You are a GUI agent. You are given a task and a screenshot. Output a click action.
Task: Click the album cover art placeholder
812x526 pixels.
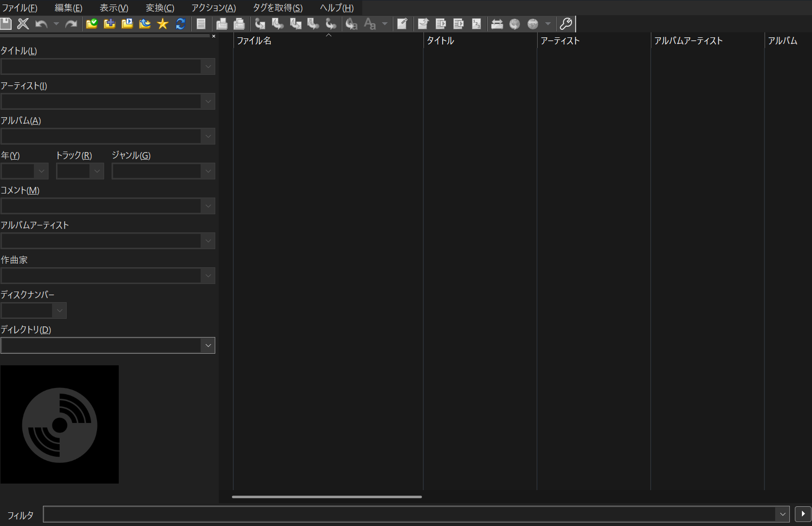coord(60,424)
